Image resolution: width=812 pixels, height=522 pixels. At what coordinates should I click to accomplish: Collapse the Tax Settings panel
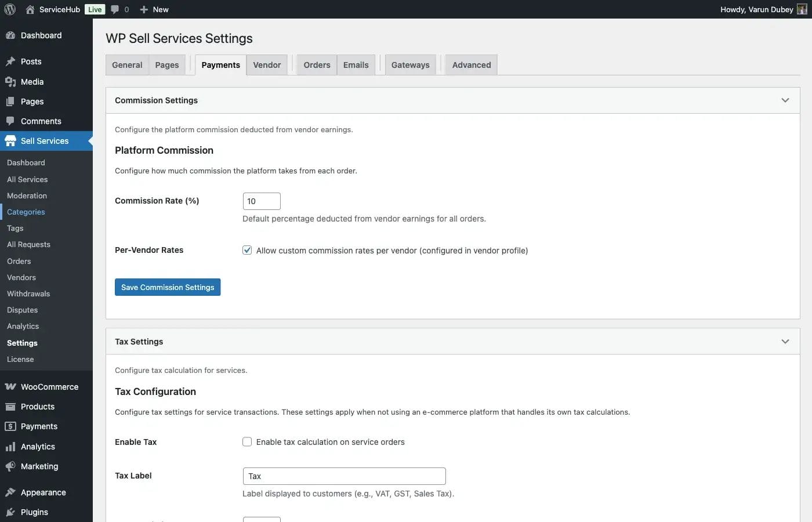785,341
